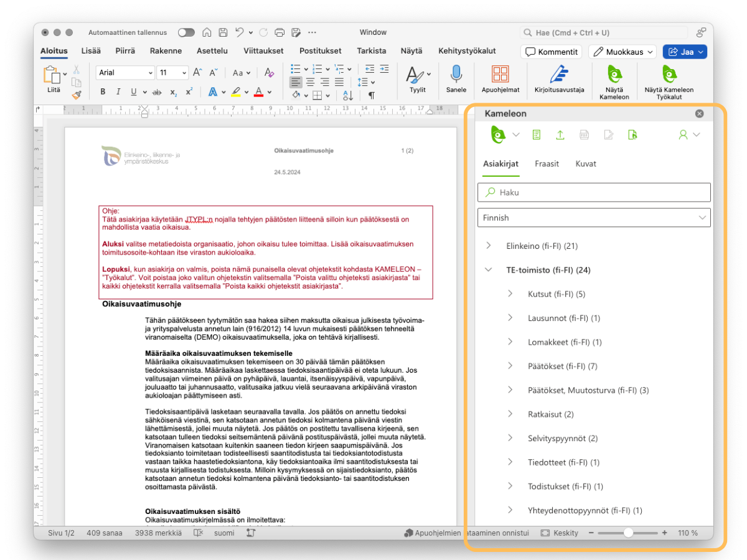The image size is (747, 560).
Task: Toggle Superscript formatting
Action: 189,92
